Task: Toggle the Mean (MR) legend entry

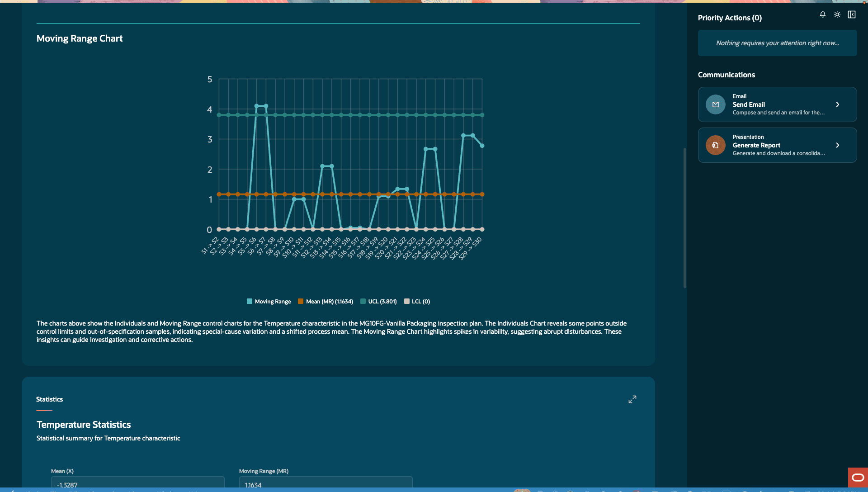Action: (325, 301)
